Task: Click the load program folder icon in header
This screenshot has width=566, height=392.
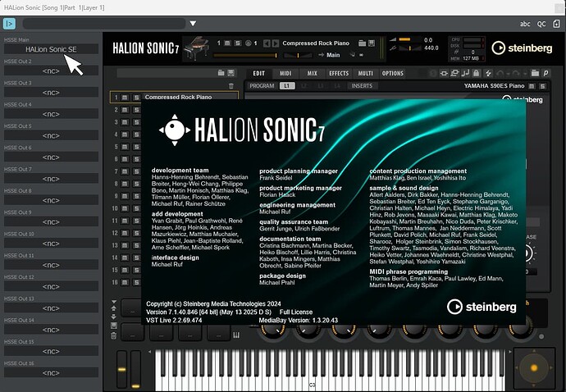Action: click(362, 43)
